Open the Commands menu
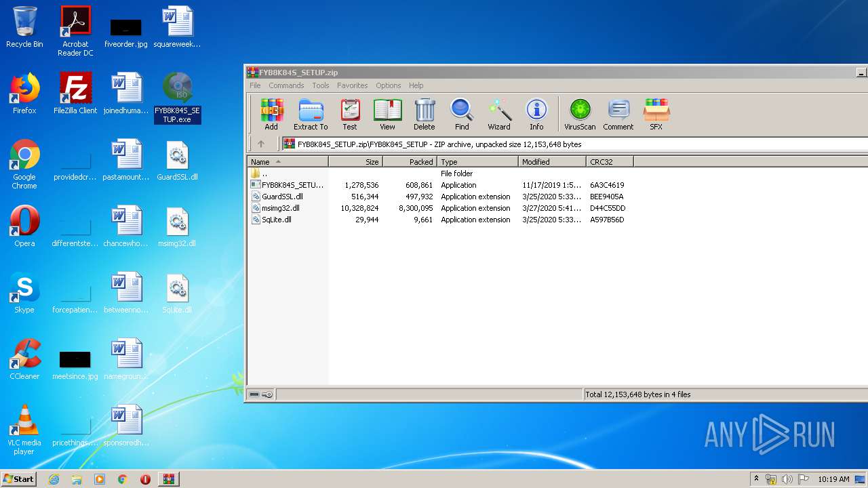 point(286,85)
